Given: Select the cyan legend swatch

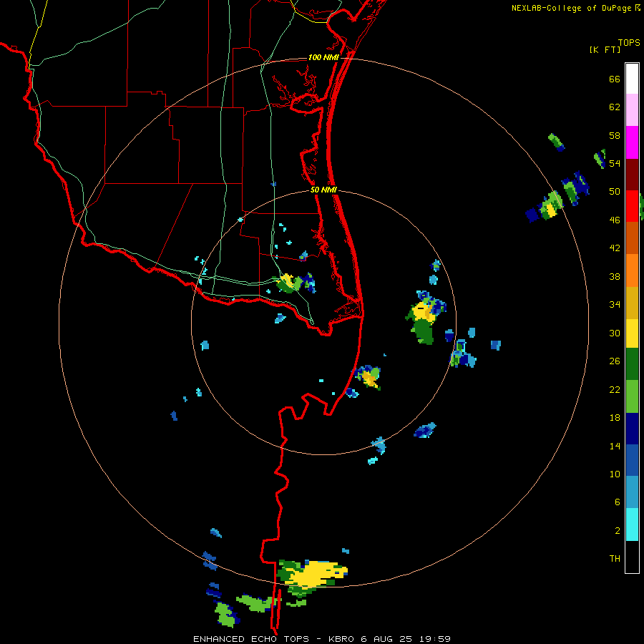Looking at the screenshot, I should coord(632,525).
